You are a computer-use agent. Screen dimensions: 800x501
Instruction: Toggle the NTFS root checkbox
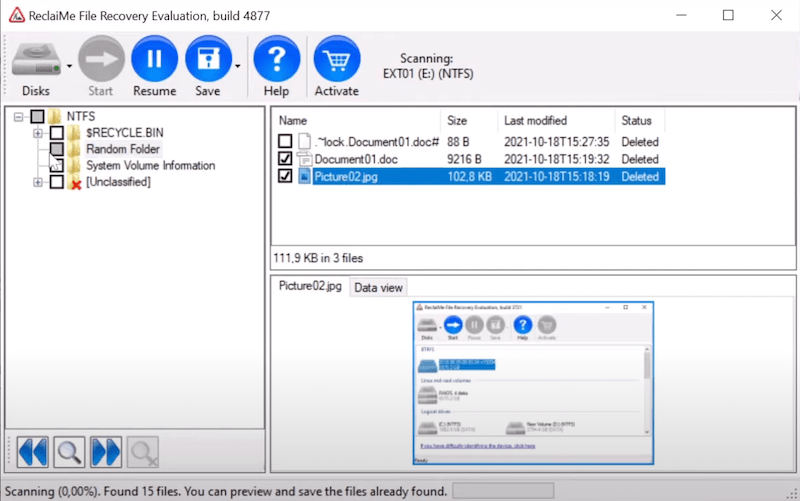coord(37,117)
